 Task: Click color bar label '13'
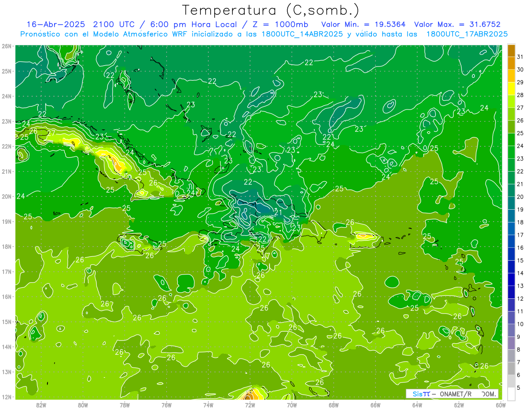tap(520, 286)
